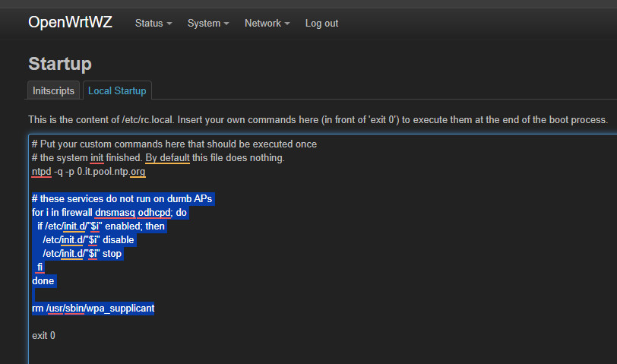Open the OpenWrtWZ home link

[70, 23]
